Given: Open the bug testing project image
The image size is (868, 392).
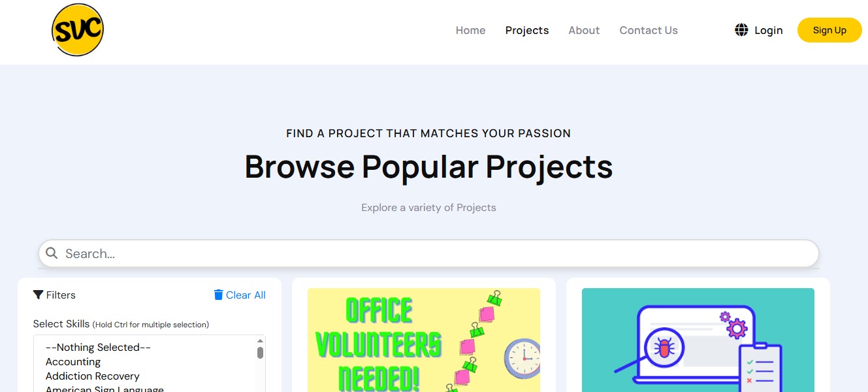Looking at the screenshot, I should (x=698, y=340).
